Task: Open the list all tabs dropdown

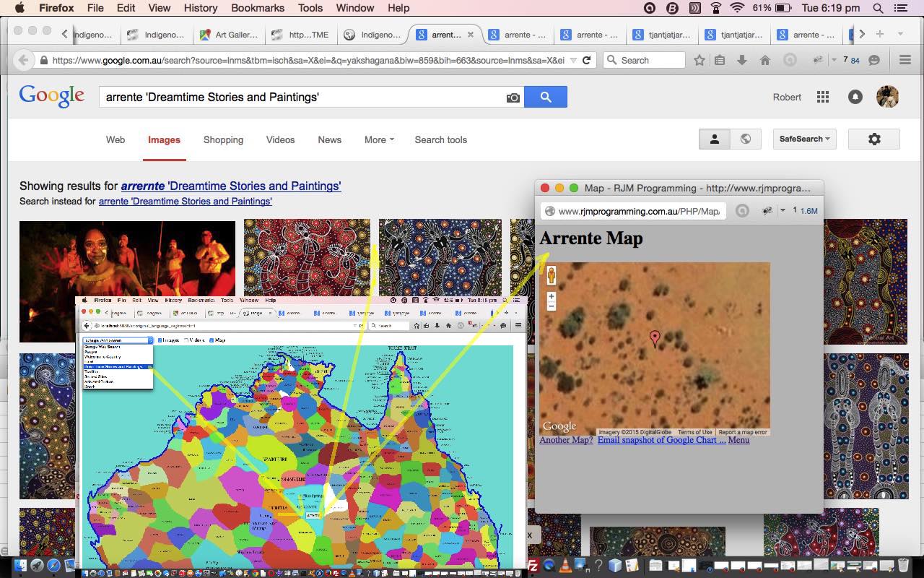Action: tap(900, 34)
